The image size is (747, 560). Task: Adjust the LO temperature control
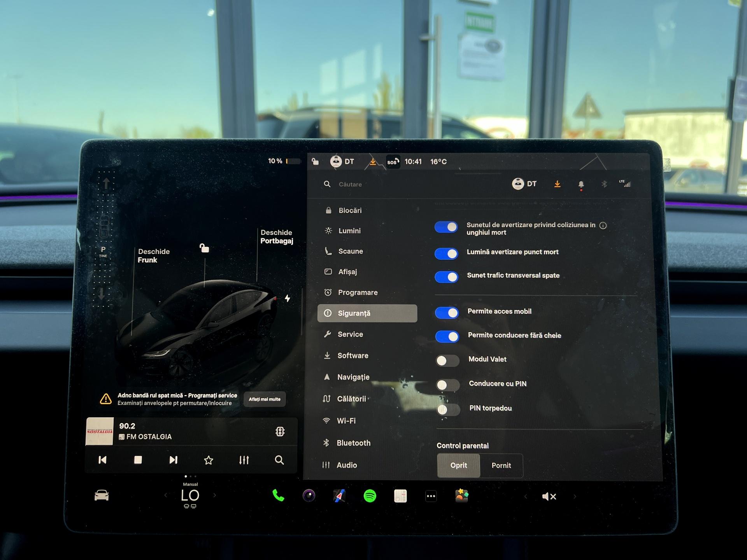tap(190, 495)
